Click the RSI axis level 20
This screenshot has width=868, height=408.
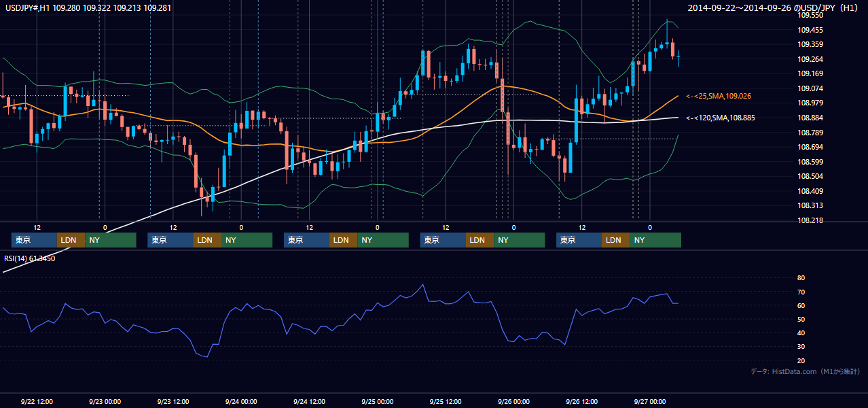point(801,360)
